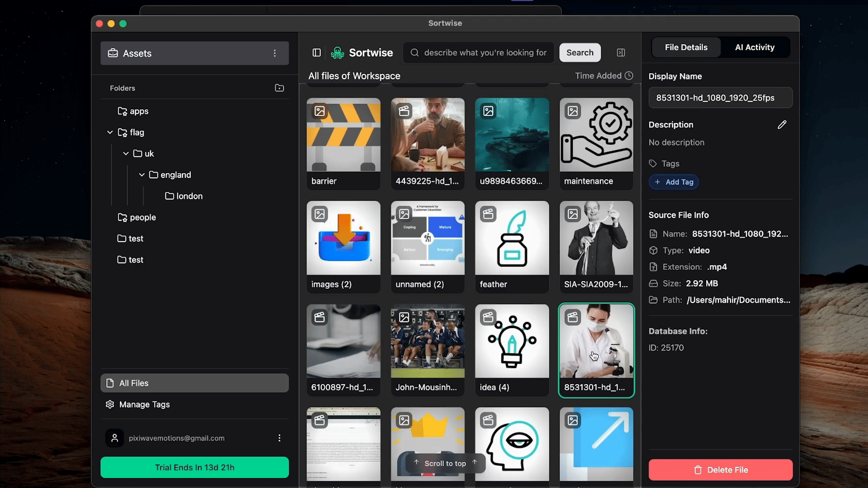The image size is (868, 488).
Task: Click the user avatar icon
Action: [115, 438]
